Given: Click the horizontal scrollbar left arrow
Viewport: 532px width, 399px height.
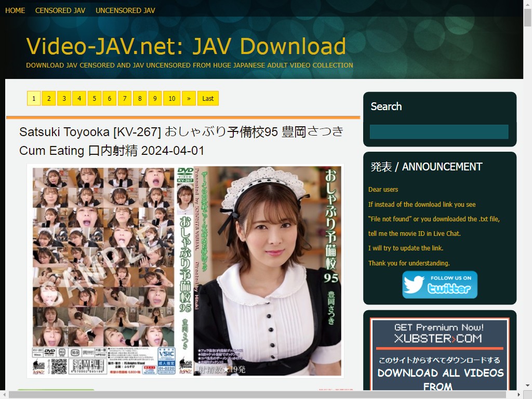Looking at the screenshot, I should [4, 395].
